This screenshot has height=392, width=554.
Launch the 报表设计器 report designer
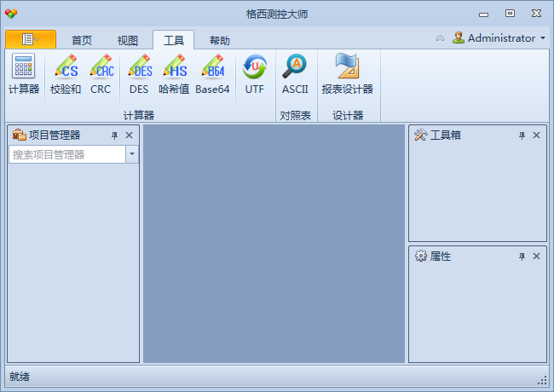(347, 74)
